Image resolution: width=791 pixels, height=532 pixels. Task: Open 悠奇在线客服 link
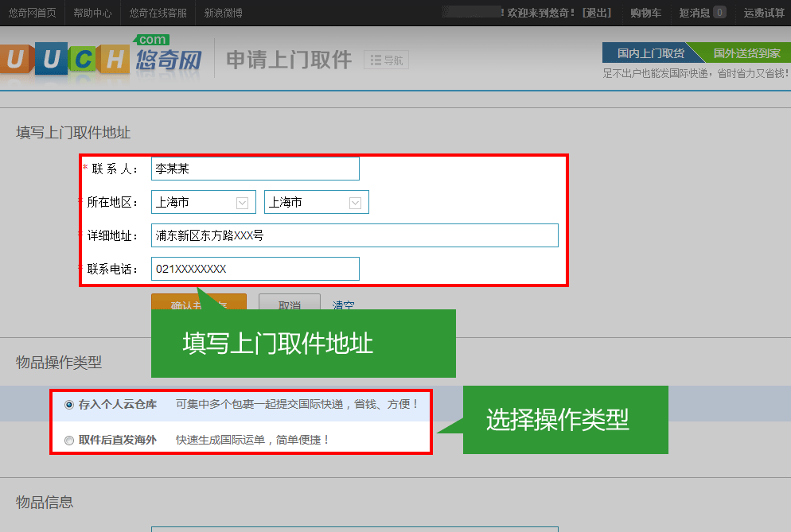click(158, 13)
